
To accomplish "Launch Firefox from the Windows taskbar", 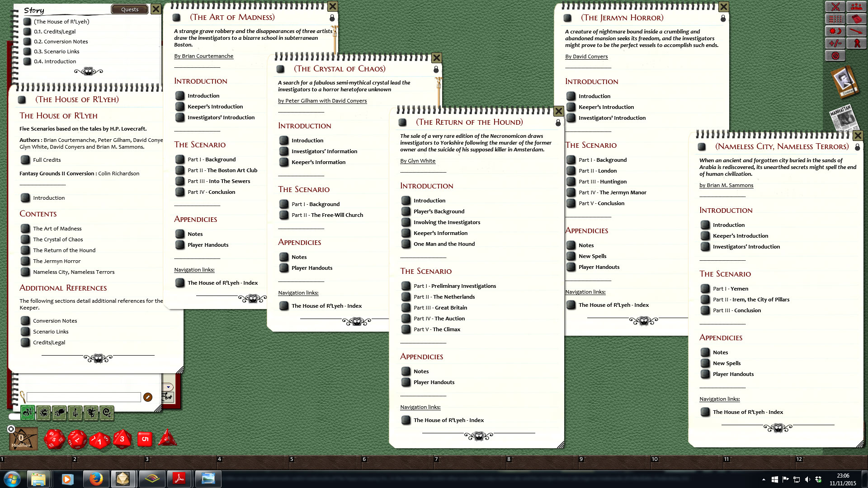I will click(x=95, y=479).
